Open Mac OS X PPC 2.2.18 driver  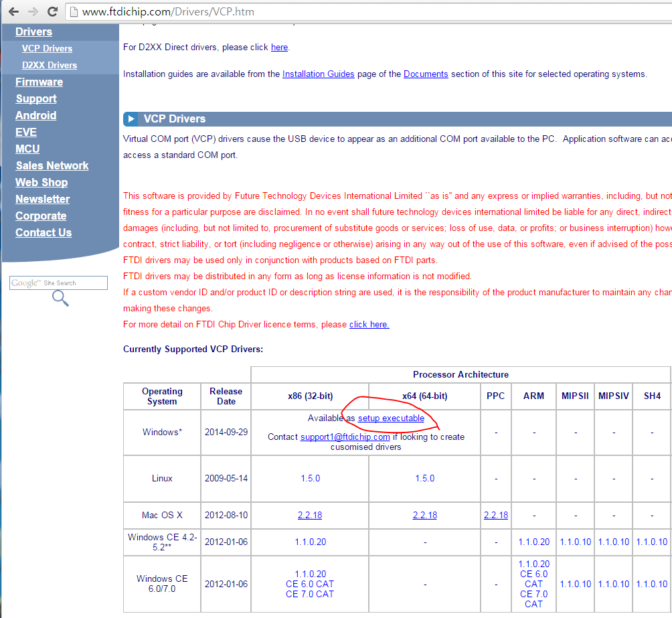point(496,515)
